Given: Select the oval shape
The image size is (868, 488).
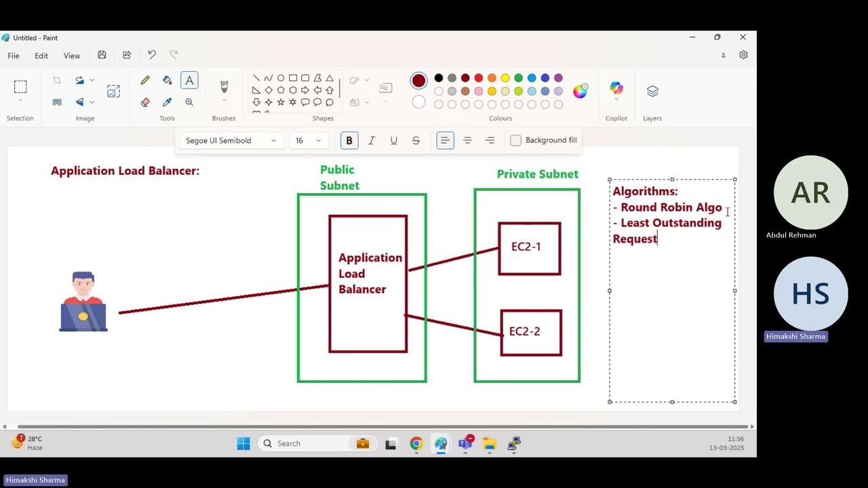Looking at the screenshot, I should 281,79.
